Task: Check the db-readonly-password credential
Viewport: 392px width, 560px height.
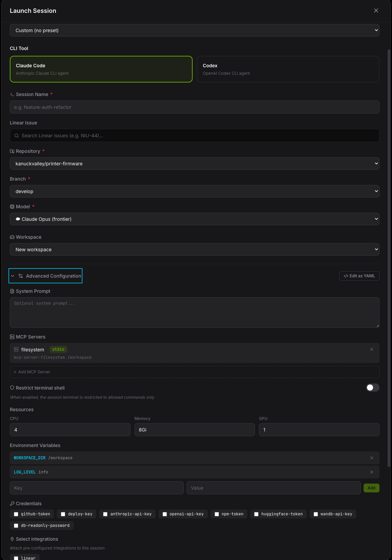Action: (x=16, y=526)
